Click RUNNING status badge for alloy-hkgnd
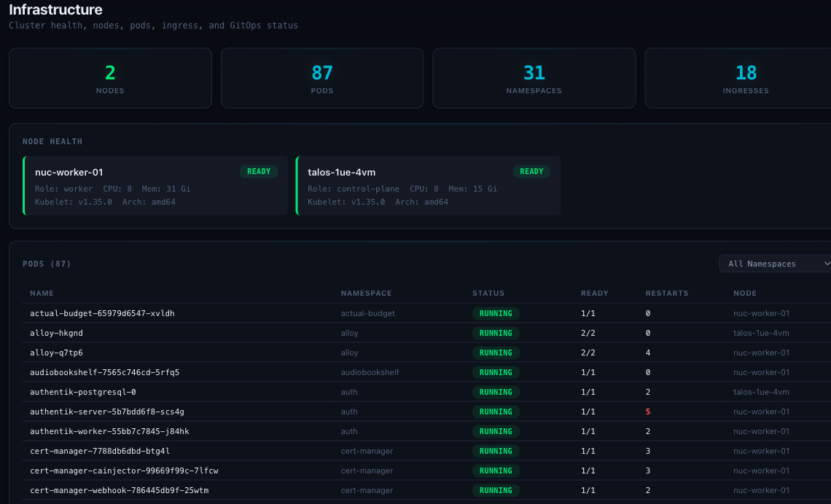The image size is (831, 504). (x=496, y=333)
